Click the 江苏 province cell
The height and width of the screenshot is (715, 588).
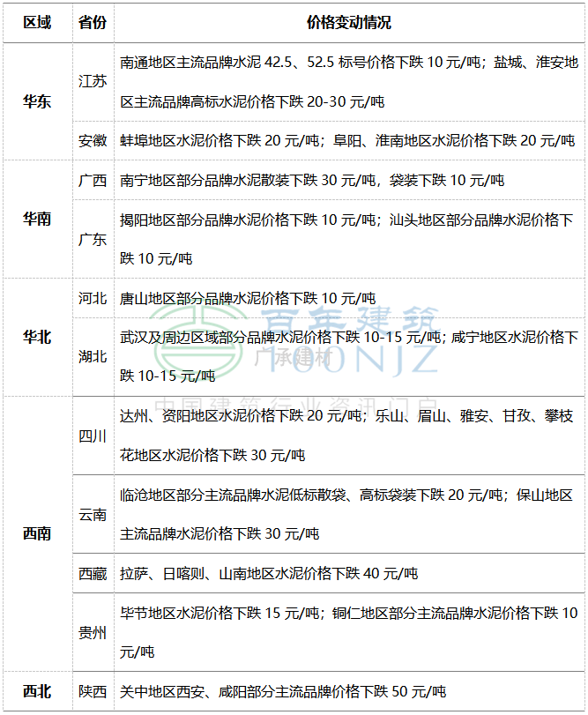click(x=93, y=81)
